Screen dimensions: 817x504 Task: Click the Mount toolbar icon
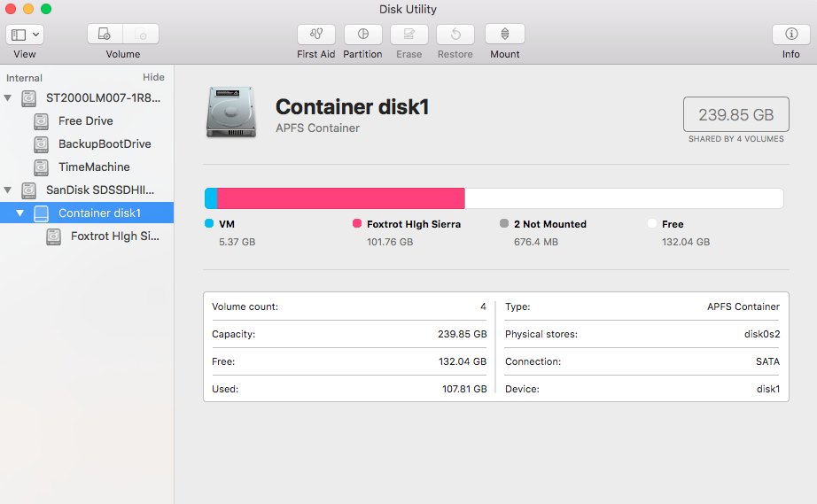pyautogui.click(x=504, y=35)
